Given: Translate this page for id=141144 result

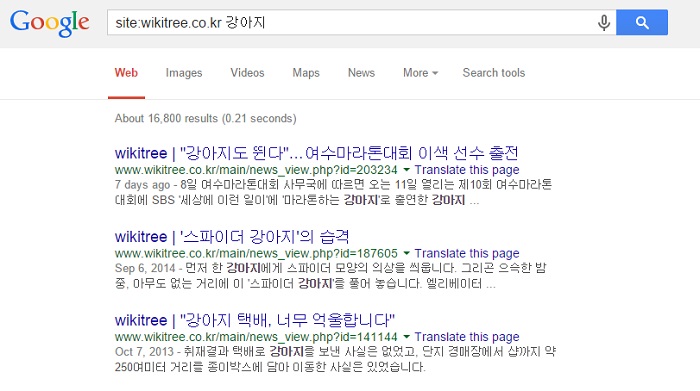Looking at the screenshot, I should coord(467,337).
